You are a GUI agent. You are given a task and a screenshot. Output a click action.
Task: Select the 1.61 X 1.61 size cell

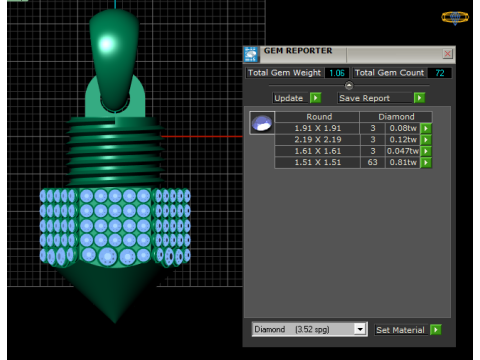(318, 151)
